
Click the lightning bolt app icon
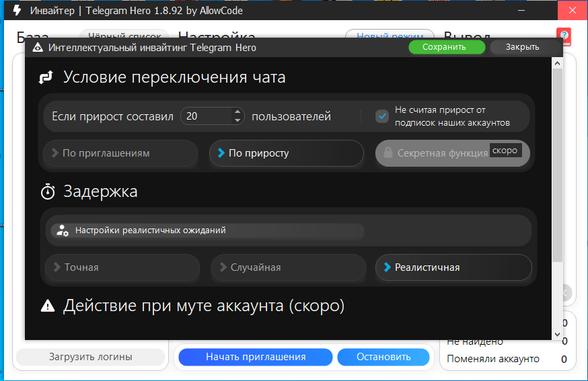17,10
